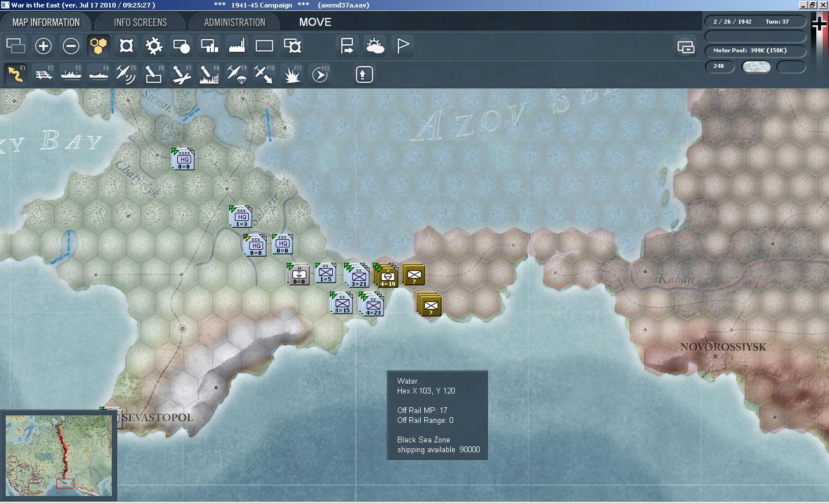
Task: Select F11 explosion mode icon
Action: pos(292,74)
